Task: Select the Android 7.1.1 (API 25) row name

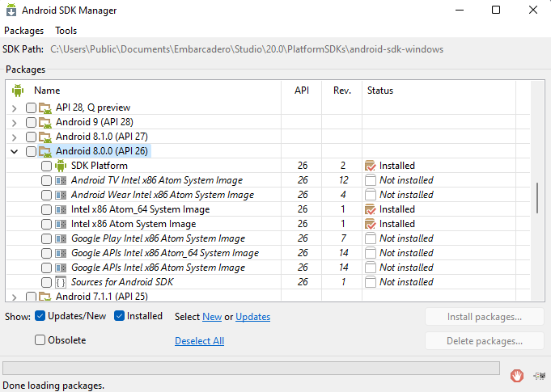Action: [x=102, y=297]
